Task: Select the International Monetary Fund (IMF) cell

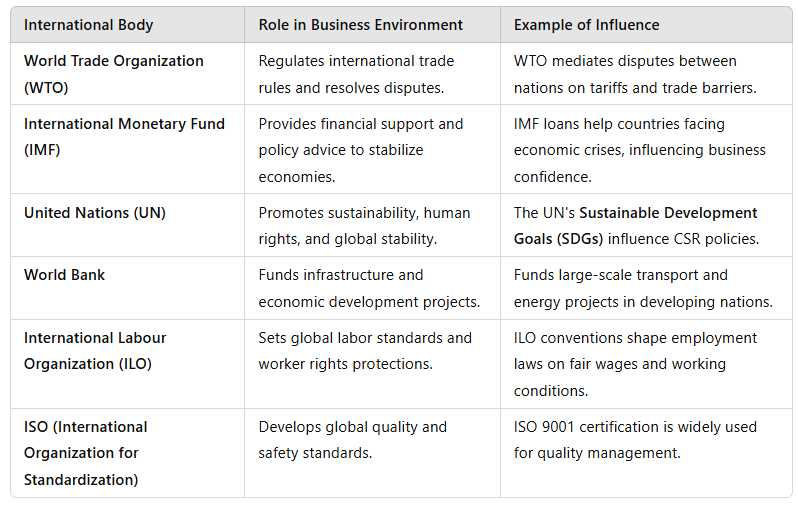Action: click(124, 137)
